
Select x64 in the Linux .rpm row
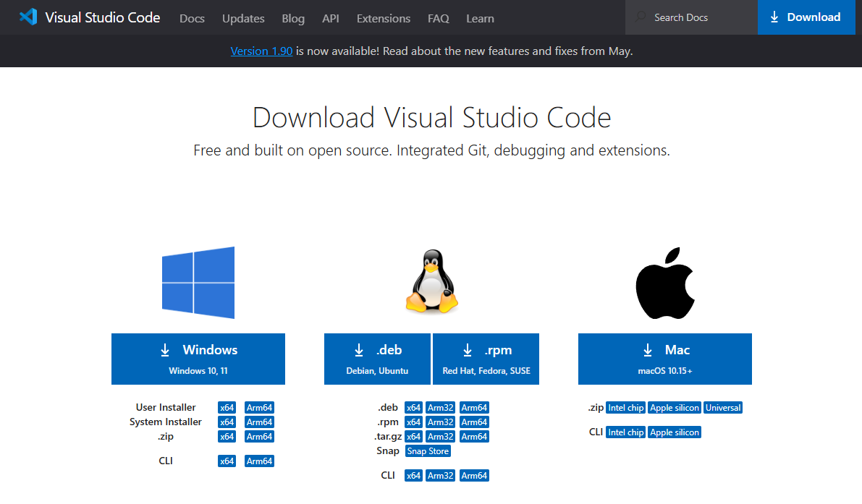tap(413, 422)
